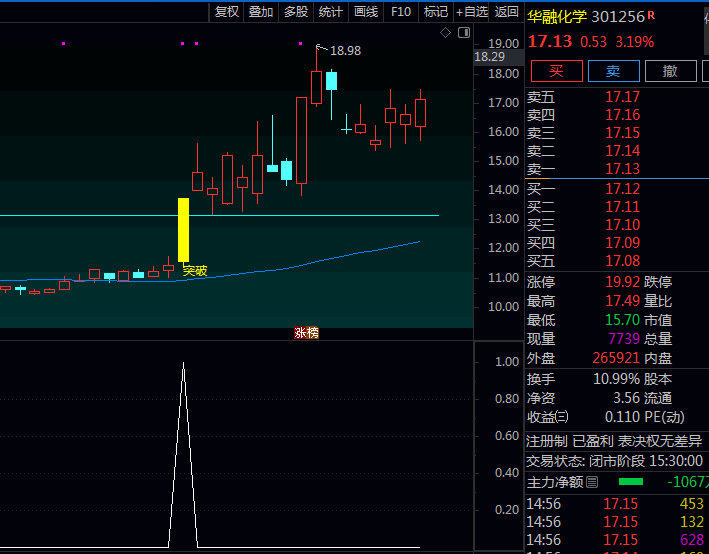Click the 最高 value 17.49
The width and height of the screenshot is (709, 554).
pos(623,301)
